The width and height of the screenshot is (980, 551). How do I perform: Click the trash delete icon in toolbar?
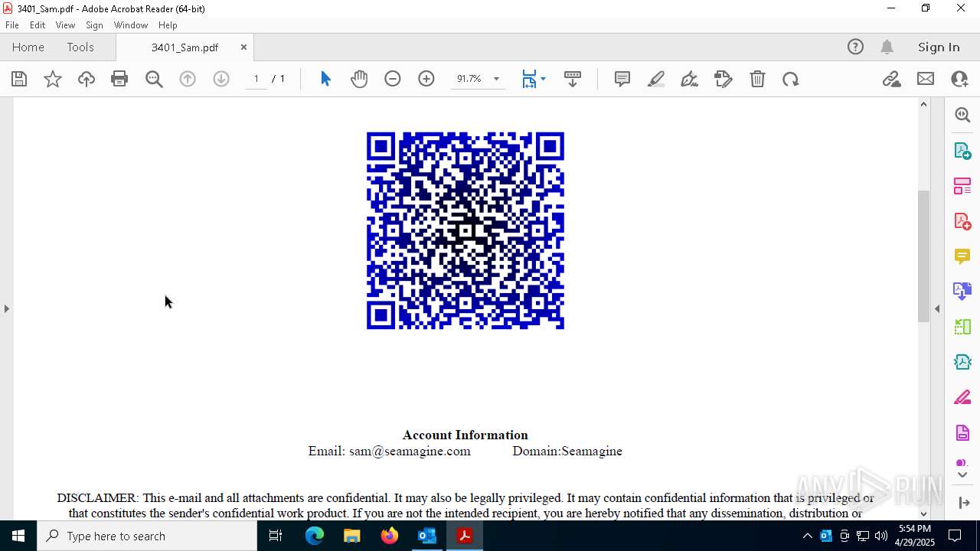point(757,79)
